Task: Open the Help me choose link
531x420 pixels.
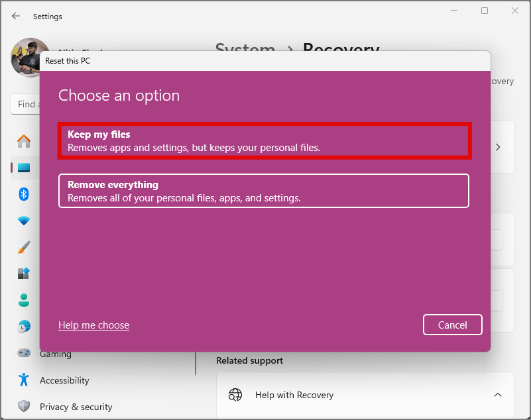Action: click(x=94, y=325)
